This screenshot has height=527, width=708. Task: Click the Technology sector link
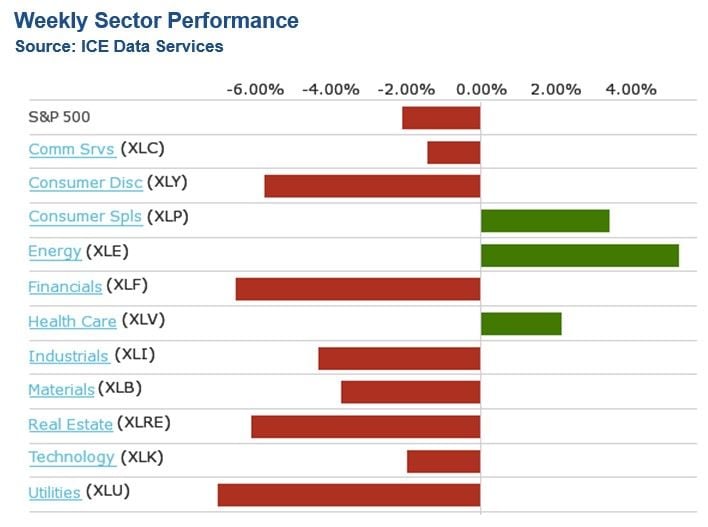click(x=71, y=458)
